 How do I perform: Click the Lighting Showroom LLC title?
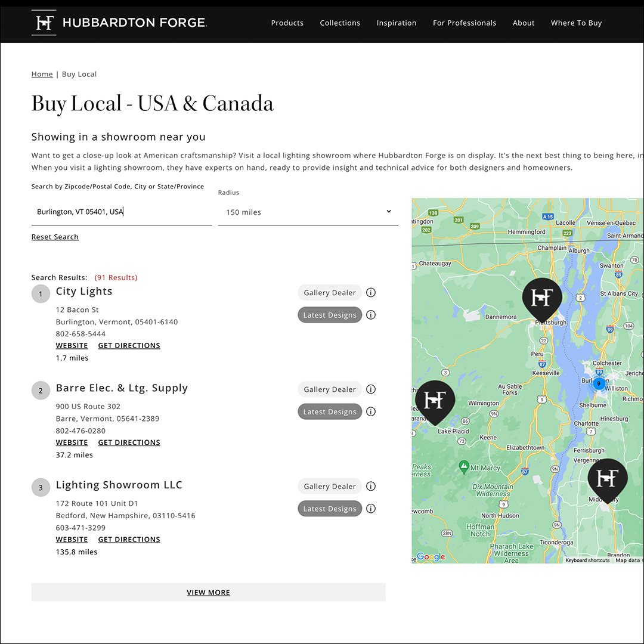tap(119, 485)
